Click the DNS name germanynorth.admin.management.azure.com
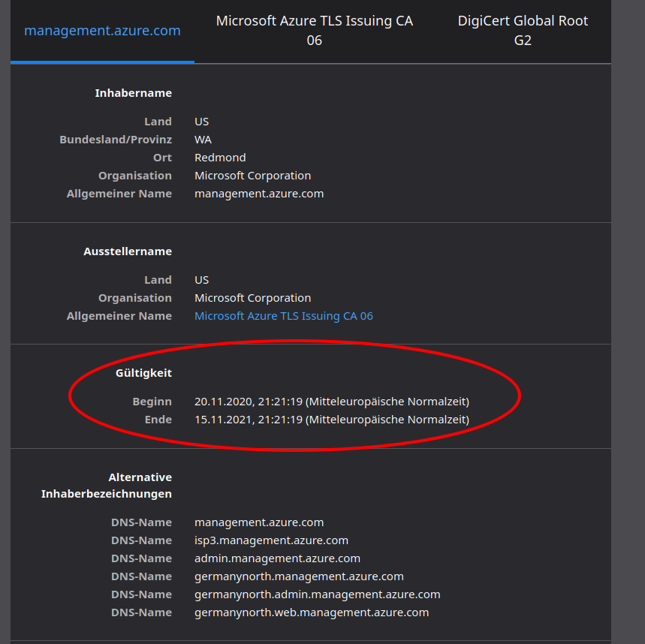Screen dimensions: 645x644 318,594
